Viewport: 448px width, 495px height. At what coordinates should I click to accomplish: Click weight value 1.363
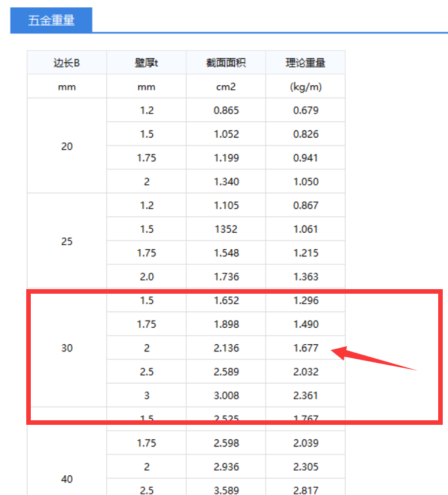306,277
